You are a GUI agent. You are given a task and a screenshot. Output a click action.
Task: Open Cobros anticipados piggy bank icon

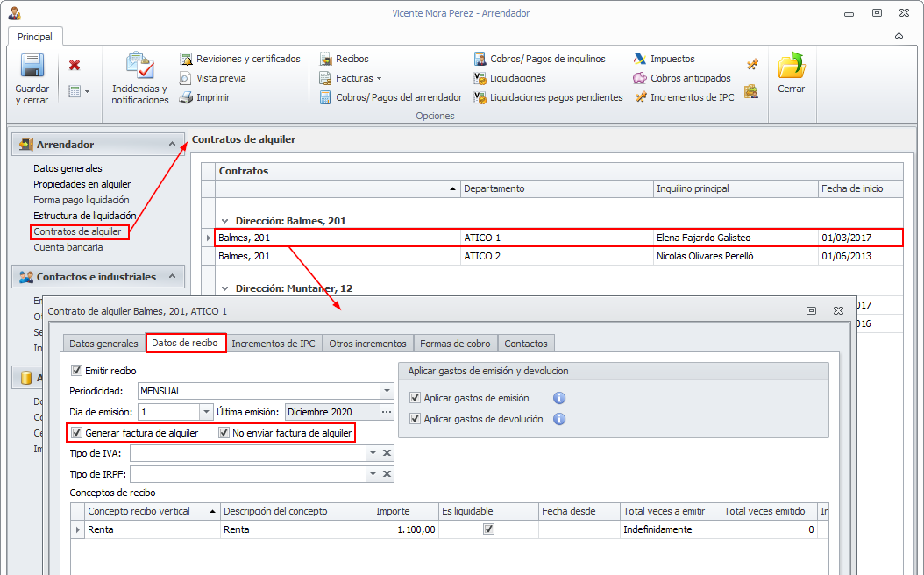coord(640,78)
